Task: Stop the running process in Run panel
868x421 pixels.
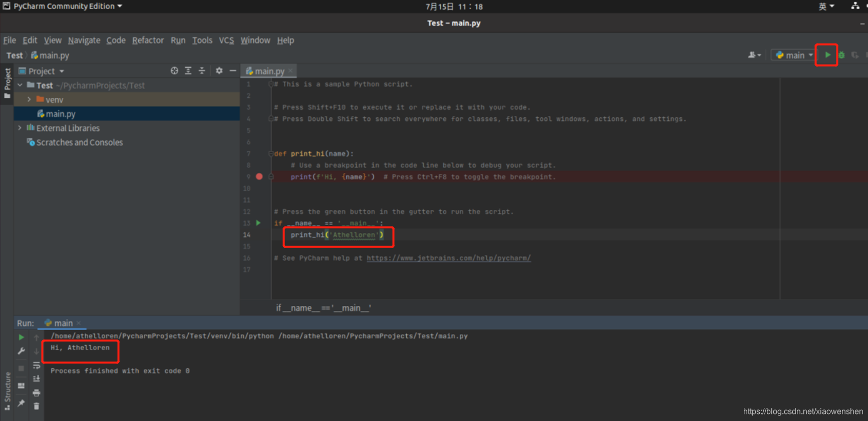Action: 21,368
